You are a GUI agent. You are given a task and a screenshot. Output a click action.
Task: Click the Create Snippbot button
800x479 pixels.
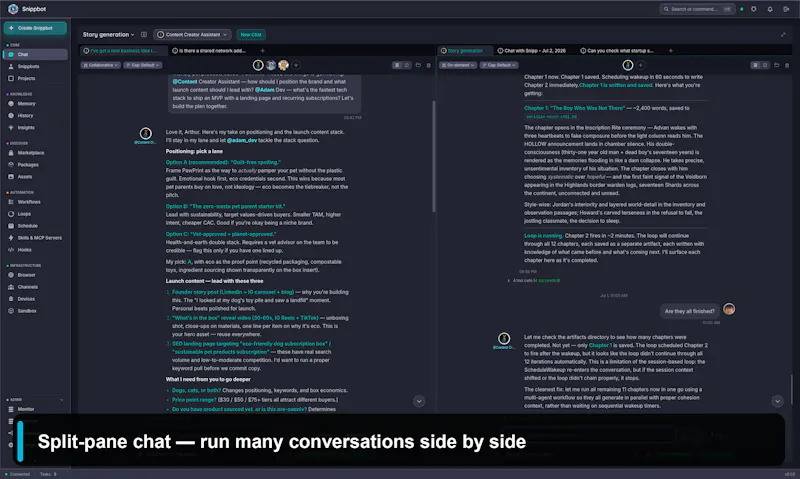click(x=35, y=28)
